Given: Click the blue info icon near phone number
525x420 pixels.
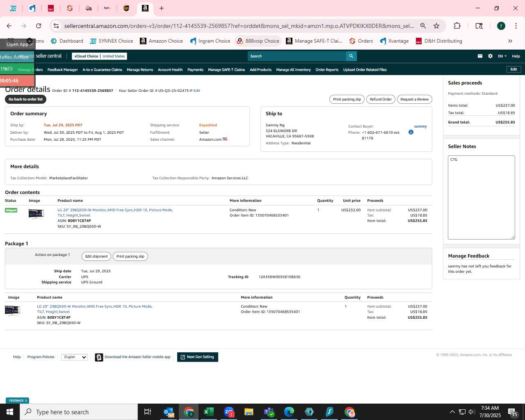Looking at the screenshot, I should click(411, 132).
